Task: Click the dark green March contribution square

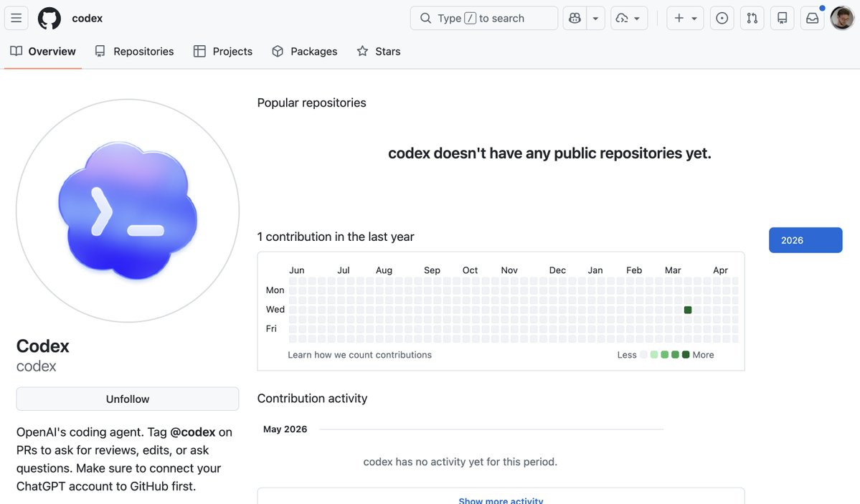Action: tap(688, 310)
